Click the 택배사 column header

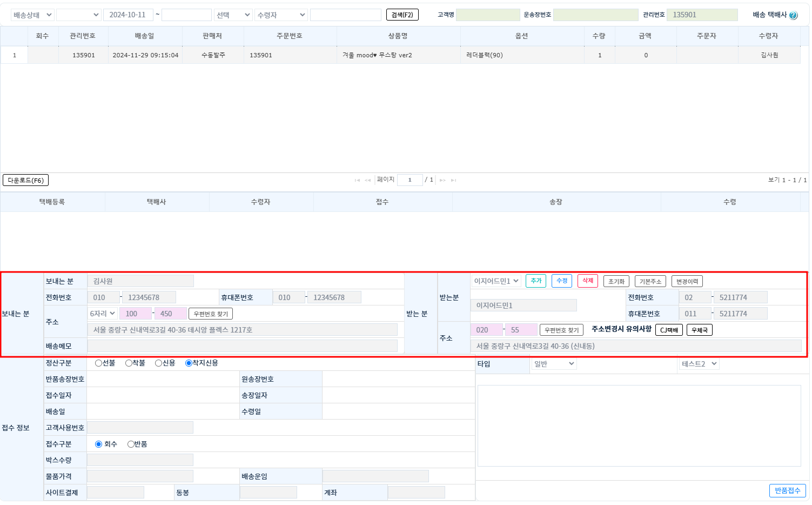tap(157, 202)
